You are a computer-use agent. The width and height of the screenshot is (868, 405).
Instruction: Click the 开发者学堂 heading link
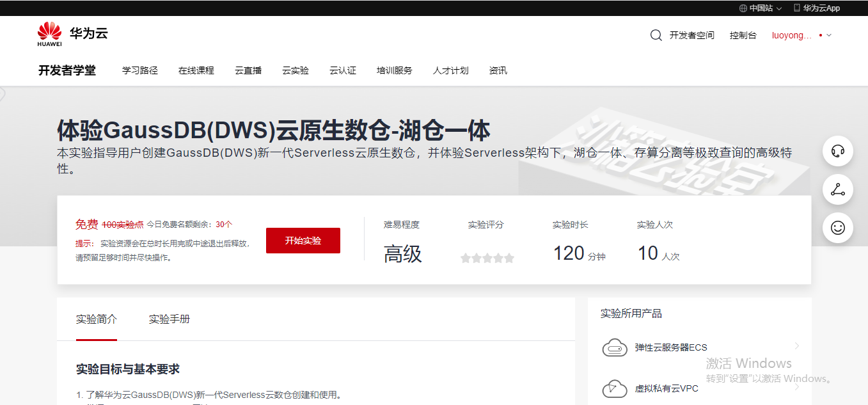pos(67,70)
